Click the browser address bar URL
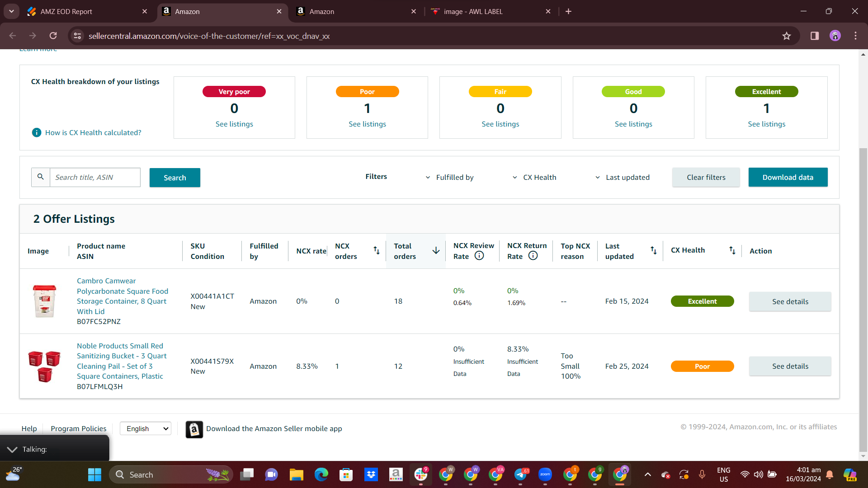The image size is (868, 488). [x=209, y=36]
